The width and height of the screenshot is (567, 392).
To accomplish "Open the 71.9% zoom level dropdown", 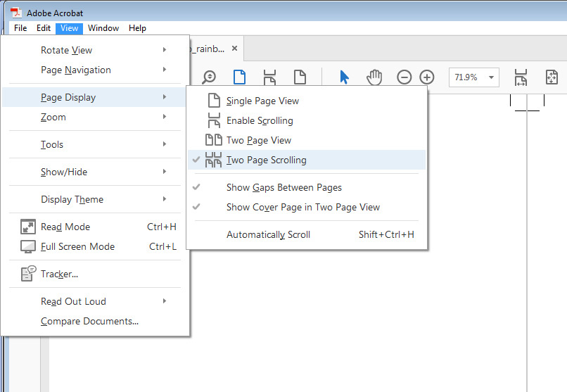I will [490, 77].
